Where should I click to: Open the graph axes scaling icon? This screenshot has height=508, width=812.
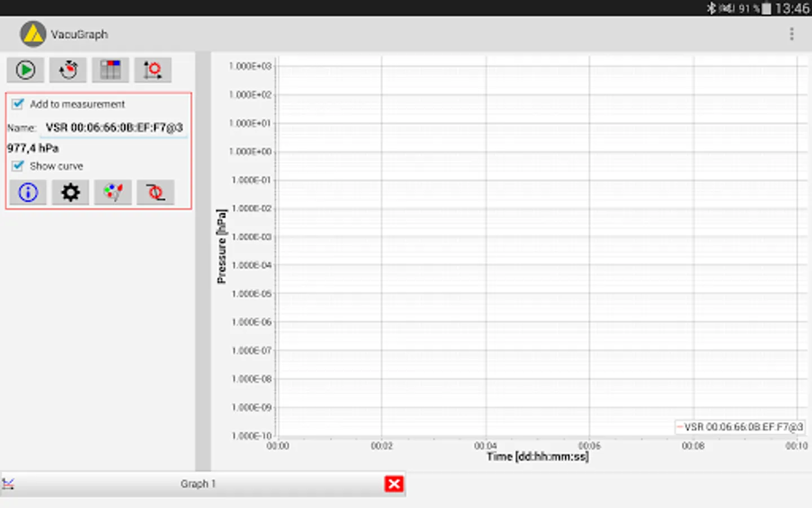pos(153,69)
